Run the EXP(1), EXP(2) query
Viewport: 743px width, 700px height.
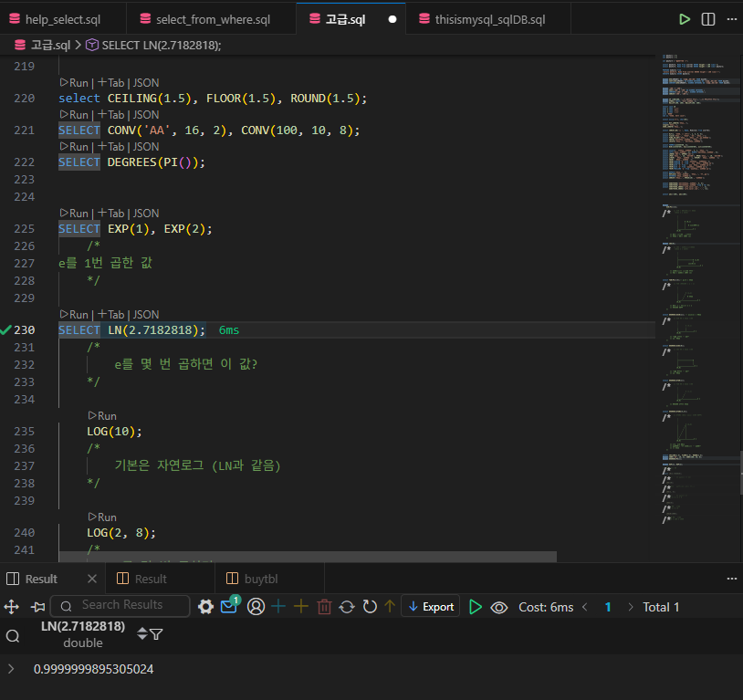tap(75, 214)
